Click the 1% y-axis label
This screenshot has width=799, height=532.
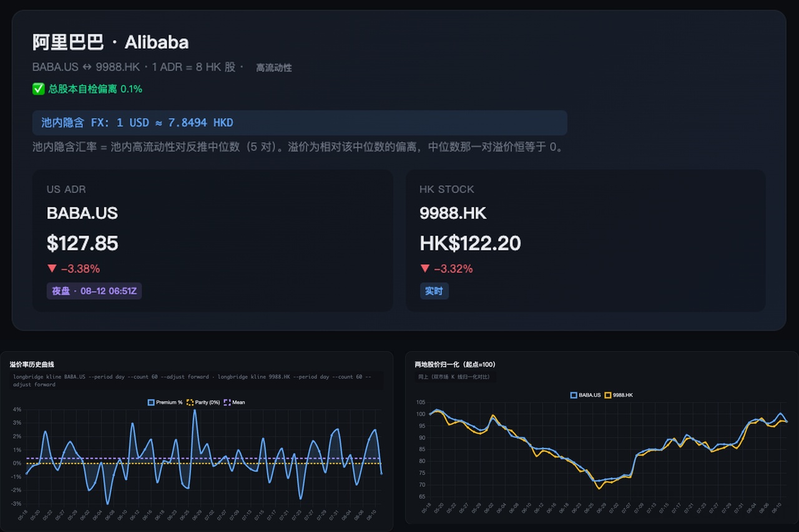[x=17, y=450]
